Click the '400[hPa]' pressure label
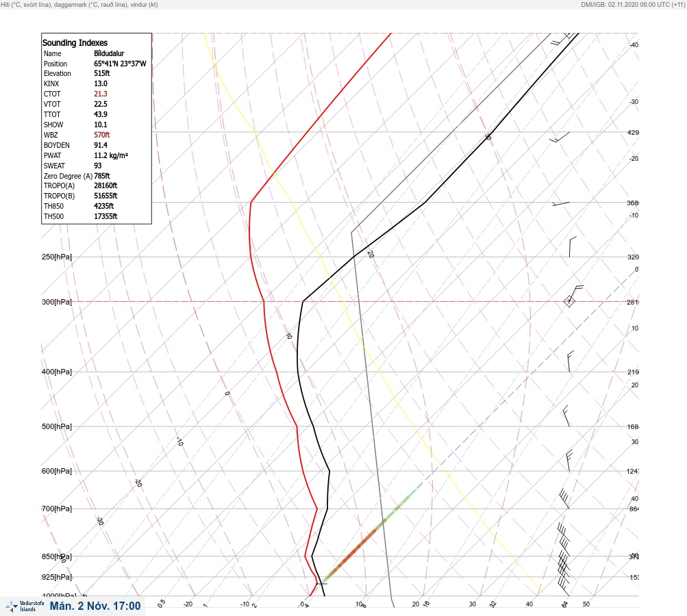 click(x=57, y=372)
